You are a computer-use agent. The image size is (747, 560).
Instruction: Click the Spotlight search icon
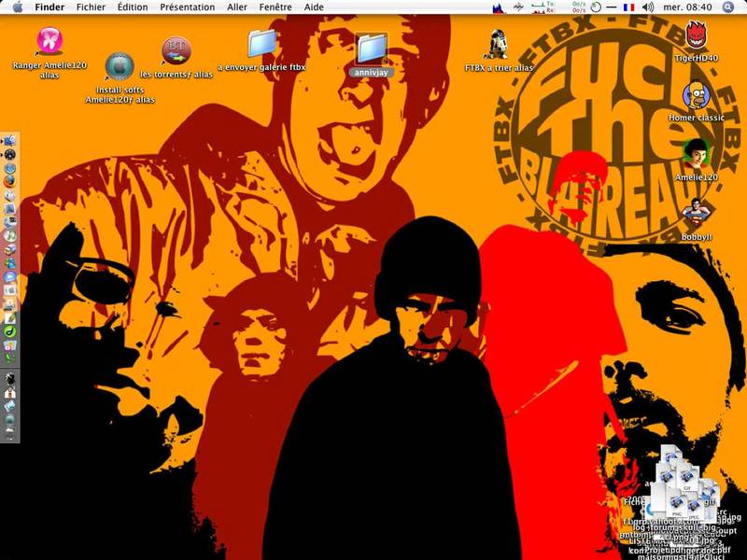tap(728, 7)
